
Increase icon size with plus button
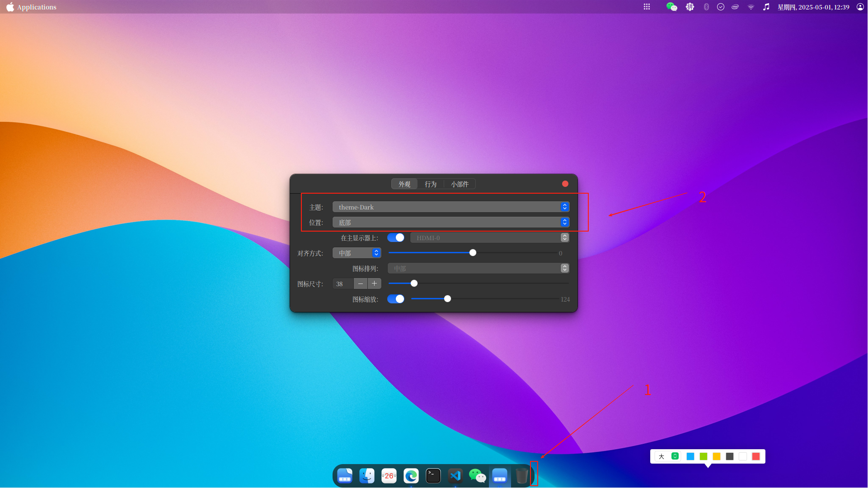click(x=374, y=284)
